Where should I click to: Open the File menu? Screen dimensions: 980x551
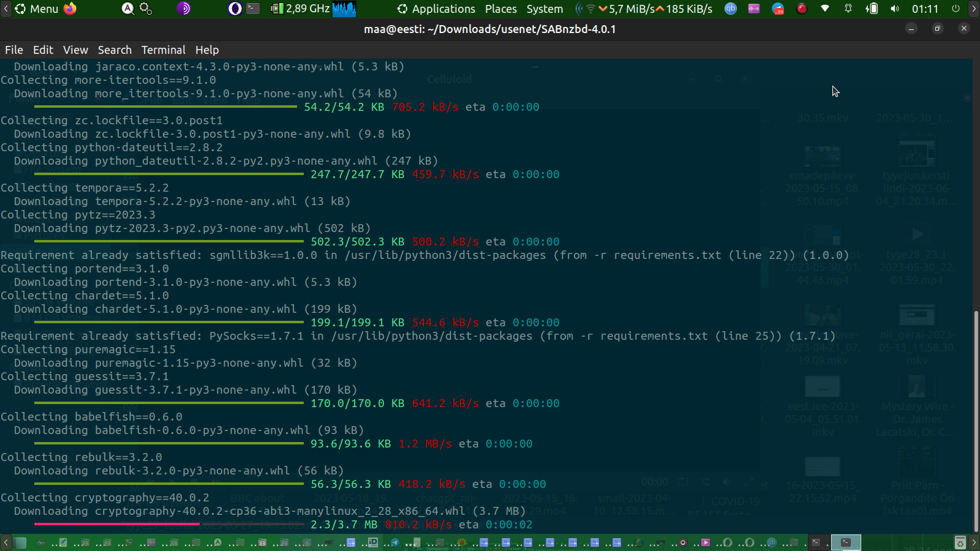(x=13, y=50)
